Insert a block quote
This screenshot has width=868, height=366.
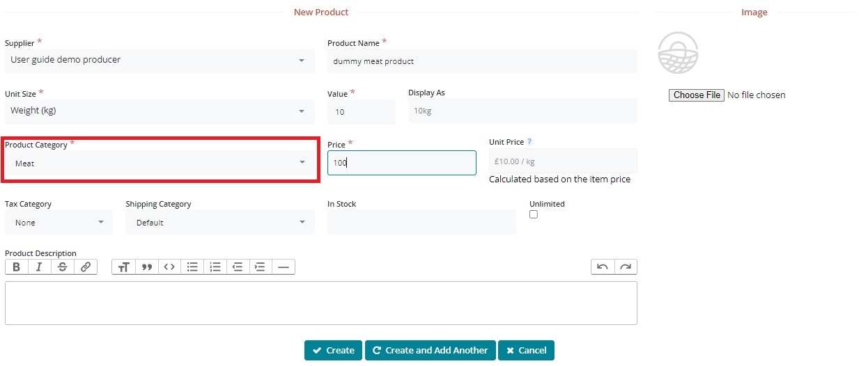(x=146, y=267)
